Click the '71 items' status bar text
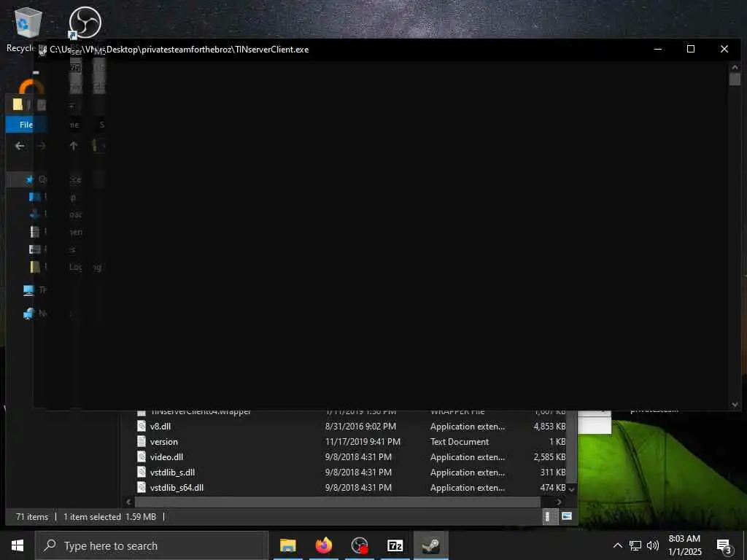Screen dimensions: 747x560 (32, 517)
